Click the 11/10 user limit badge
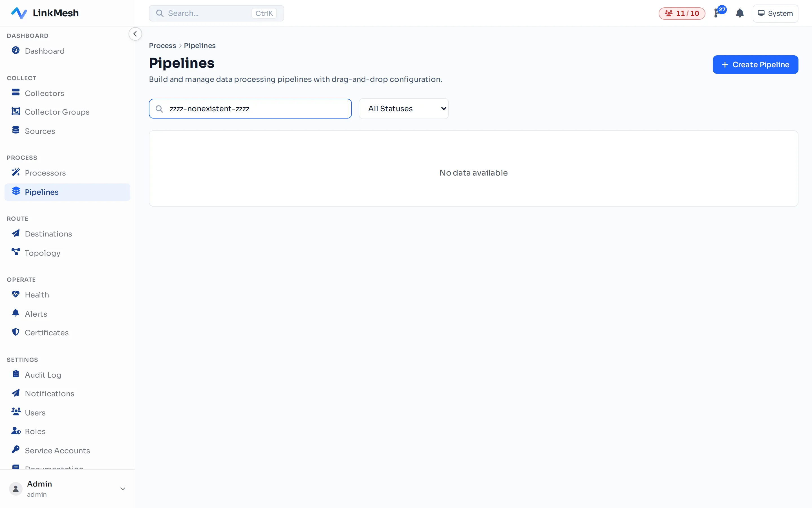 (682, 14)
